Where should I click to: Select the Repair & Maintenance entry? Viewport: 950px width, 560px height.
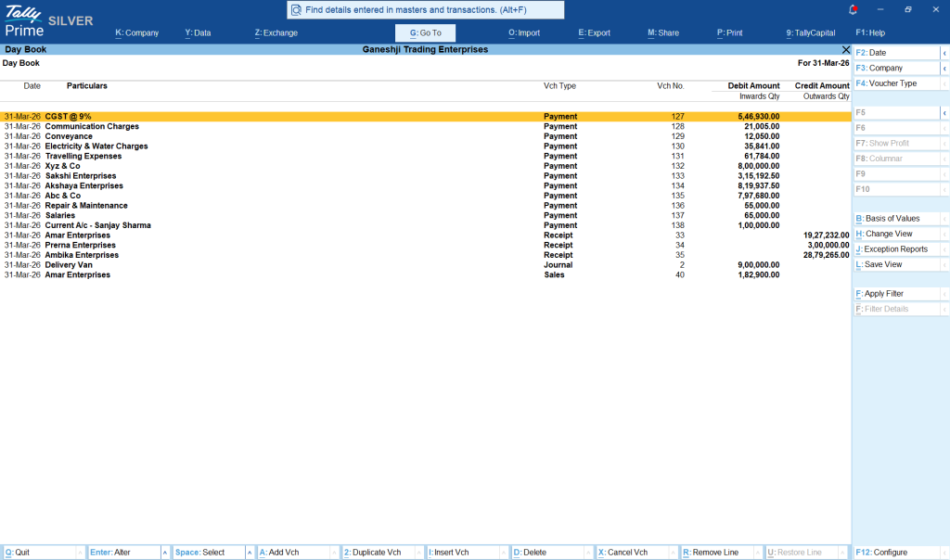tap(425, 205)
